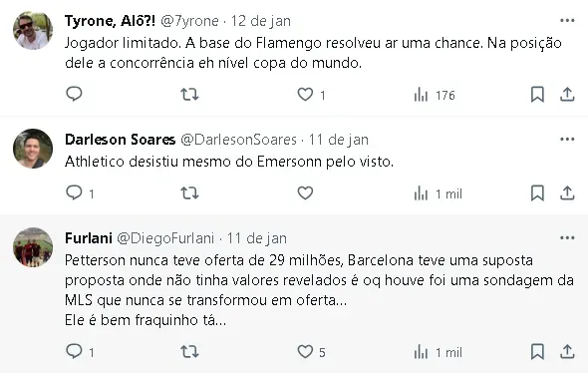The height and width of the screenshot is (373, 588).
Task: Open more options on Furlani's tweet
Action: click(x=567, y=238)
